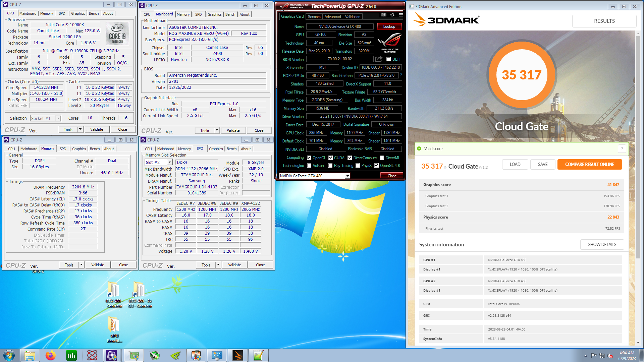644x362 pixels.
Task: Open Tools dropdown arrow in CPU-Z SPD window
Action: (x=218, y=265)
